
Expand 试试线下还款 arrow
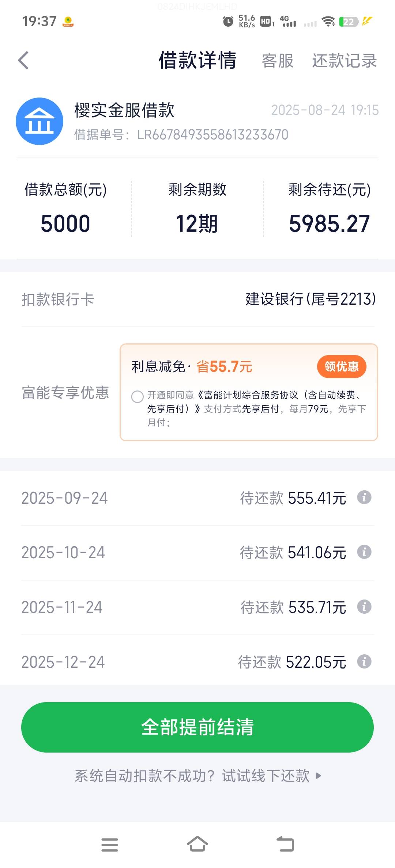(x=318, y=776)
